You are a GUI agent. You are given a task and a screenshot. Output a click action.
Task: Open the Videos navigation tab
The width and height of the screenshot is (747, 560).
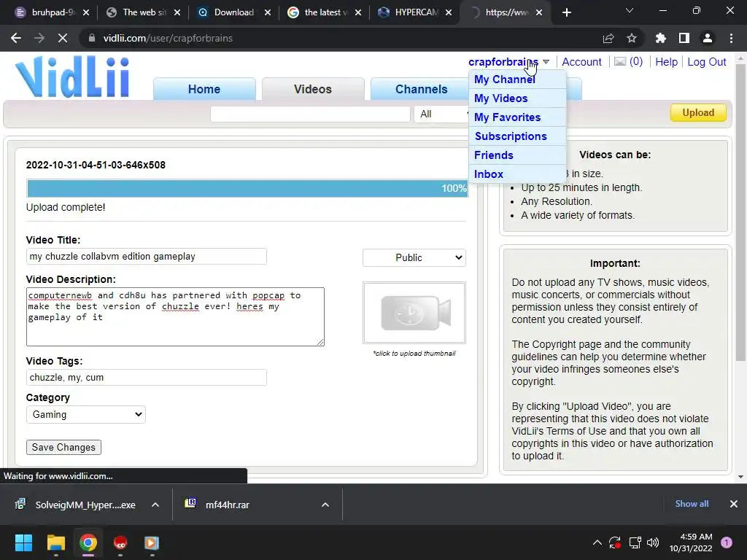click(x=313, y=89)
